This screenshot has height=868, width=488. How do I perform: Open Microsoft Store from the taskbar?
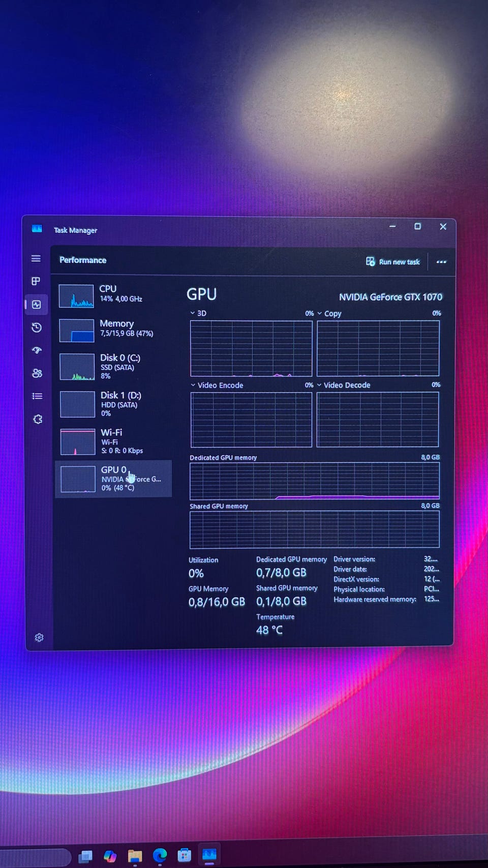coord(184,856)
